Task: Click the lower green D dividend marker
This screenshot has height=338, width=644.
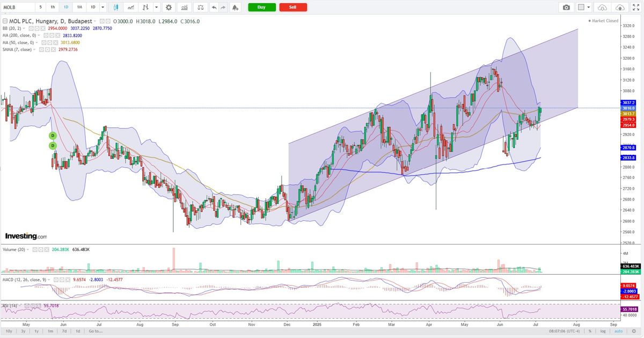Action: click(53, 146)
